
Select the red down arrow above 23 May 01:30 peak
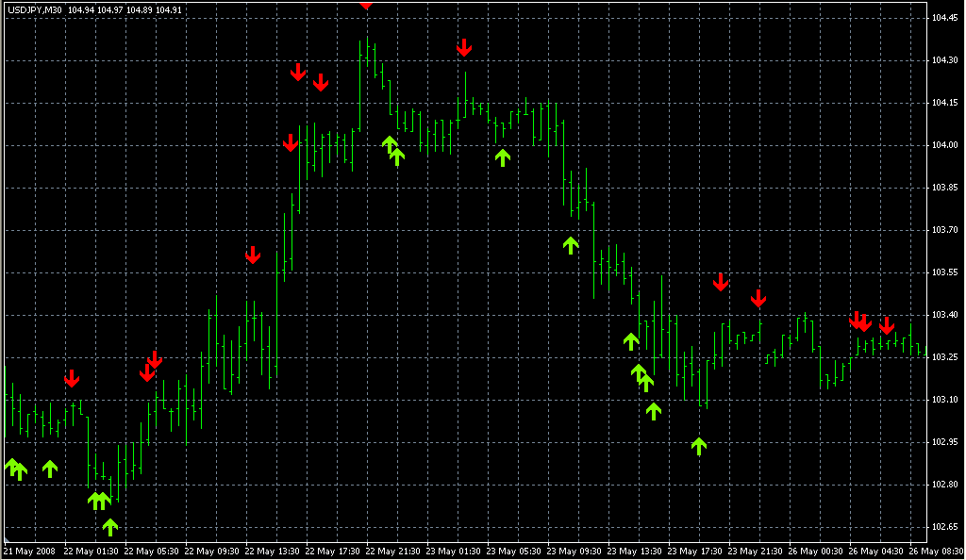464,47
